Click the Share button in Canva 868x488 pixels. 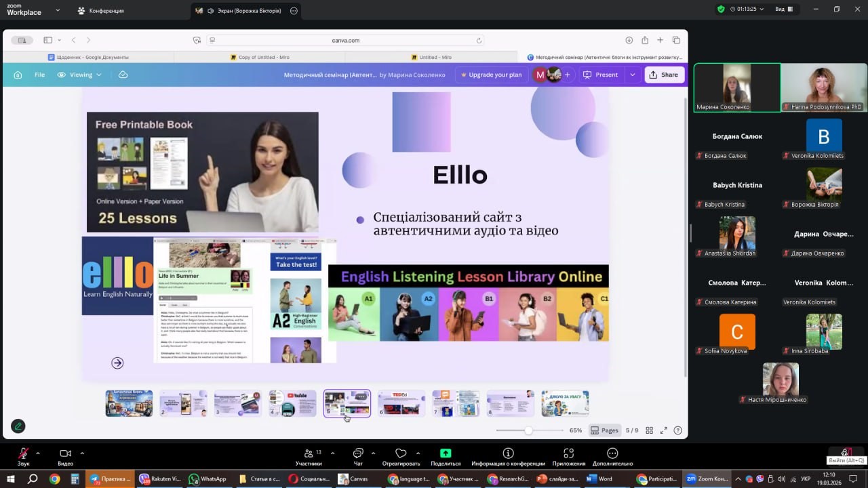[664, 75]
